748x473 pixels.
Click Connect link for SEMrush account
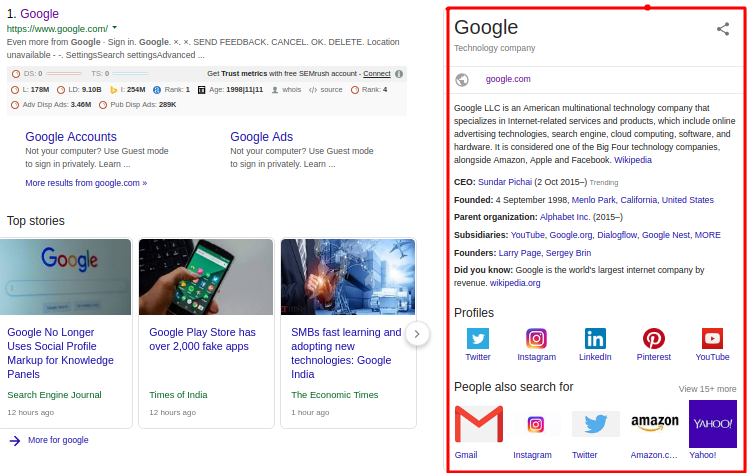click(x=377, y=74)
